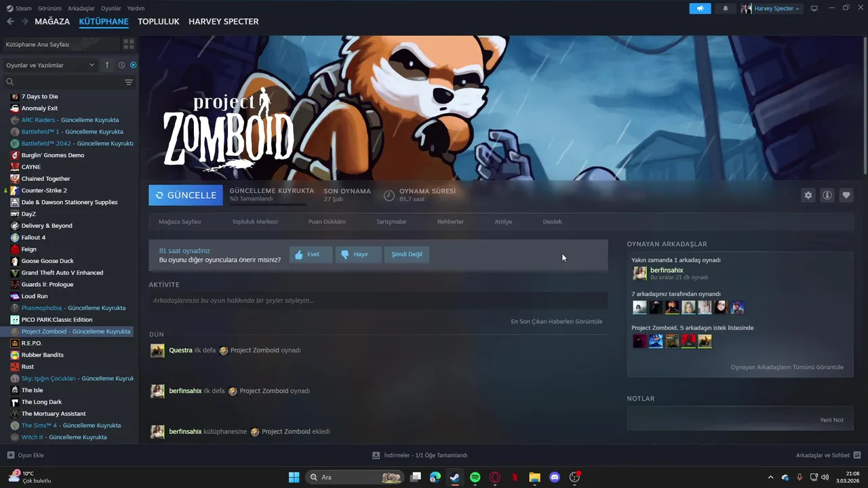This screenshot has width=868, height=488.
Task: Click the Şimdi Değil button
Action: pyautogui.click(x=407, y=254)
